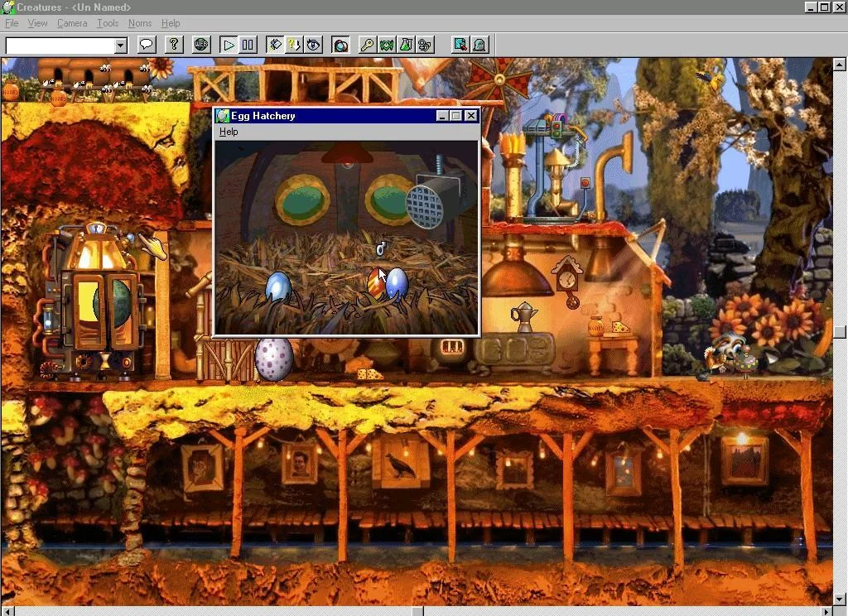Open the WEB globe toolbar icon
Screen dimensions: 848x616
pos(200,45)
